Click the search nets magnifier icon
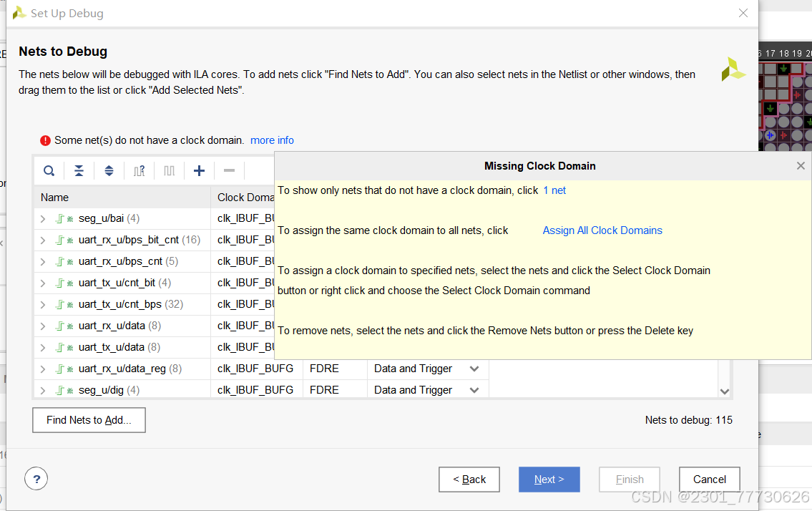This screenshot has width=812, height=511. click(x=49, y=170)
